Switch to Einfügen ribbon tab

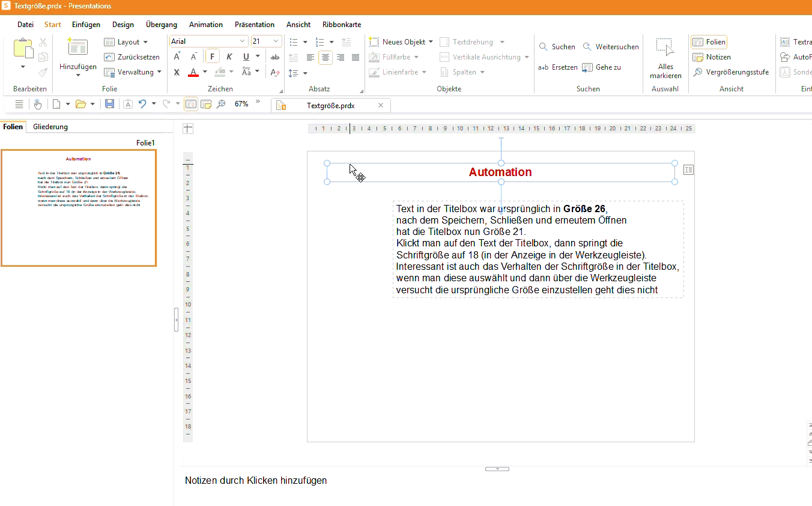click(86, 25)
